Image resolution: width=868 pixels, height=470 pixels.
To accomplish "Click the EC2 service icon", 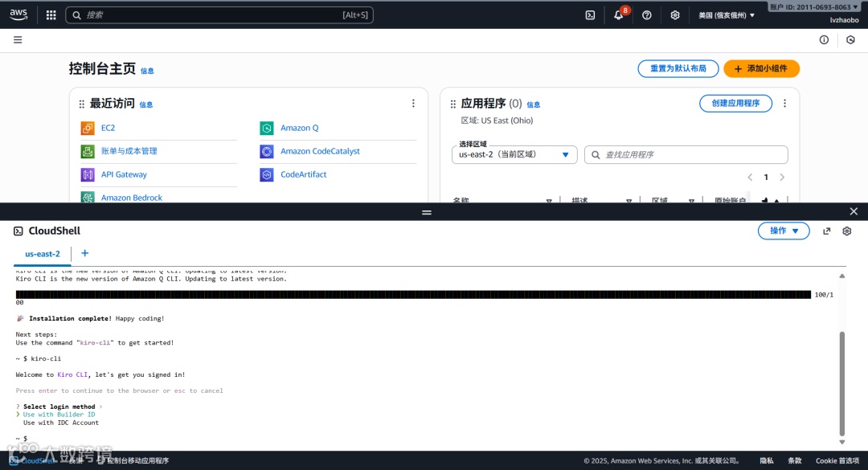I will click(88, 128).
